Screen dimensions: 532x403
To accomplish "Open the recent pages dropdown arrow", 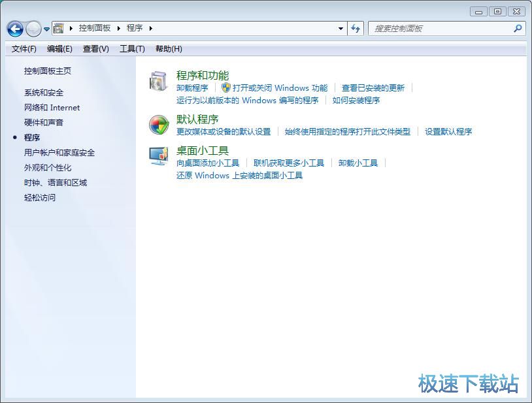I will click(47, 29).
